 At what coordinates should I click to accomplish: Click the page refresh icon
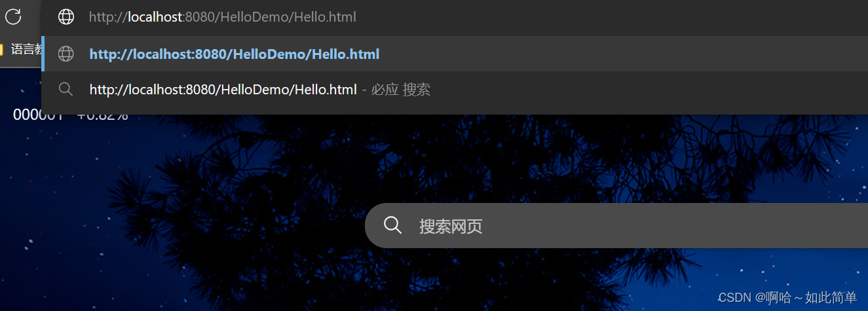(13, 16)
